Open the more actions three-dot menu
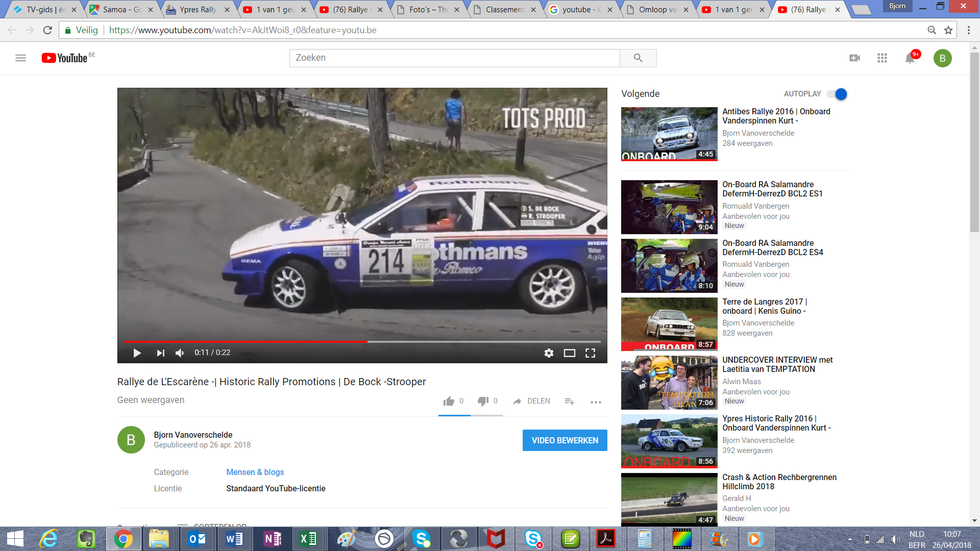The image size is (980, 551). (x=596, y=402)
